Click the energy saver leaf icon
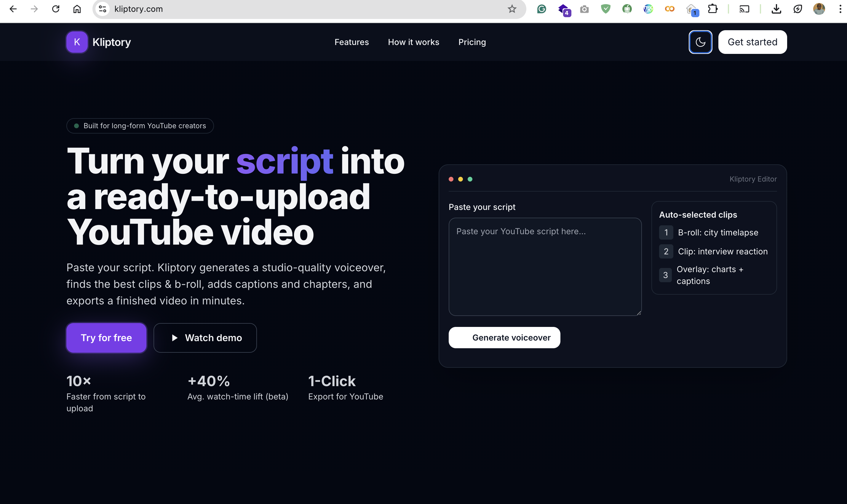847x504 pixels. tap(798, 9)
